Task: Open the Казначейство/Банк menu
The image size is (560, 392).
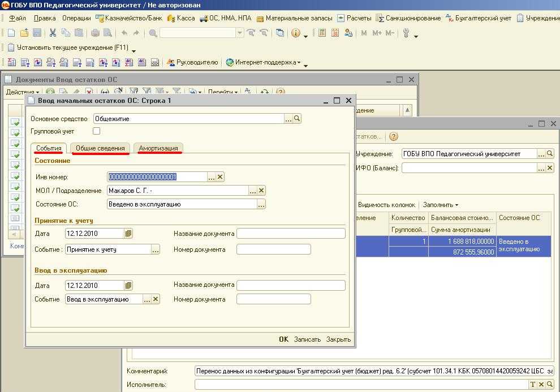Action: tap(130, 18)
